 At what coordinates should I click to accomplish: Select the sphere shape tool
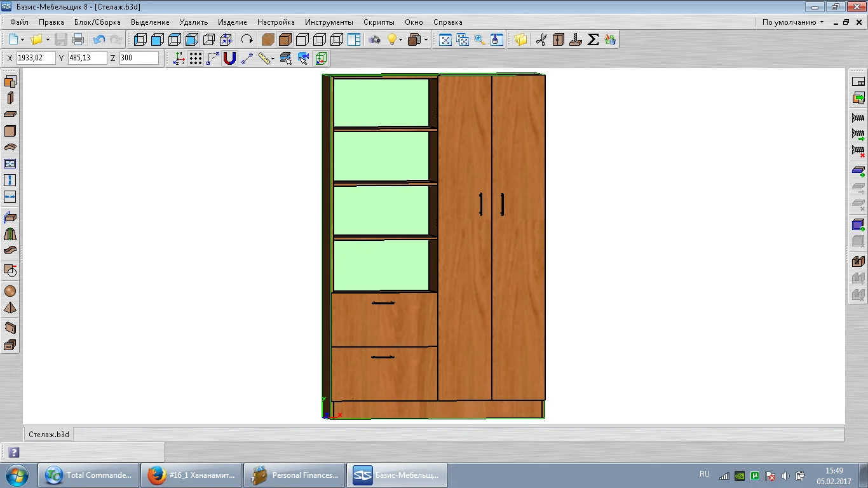click(10, 291)
